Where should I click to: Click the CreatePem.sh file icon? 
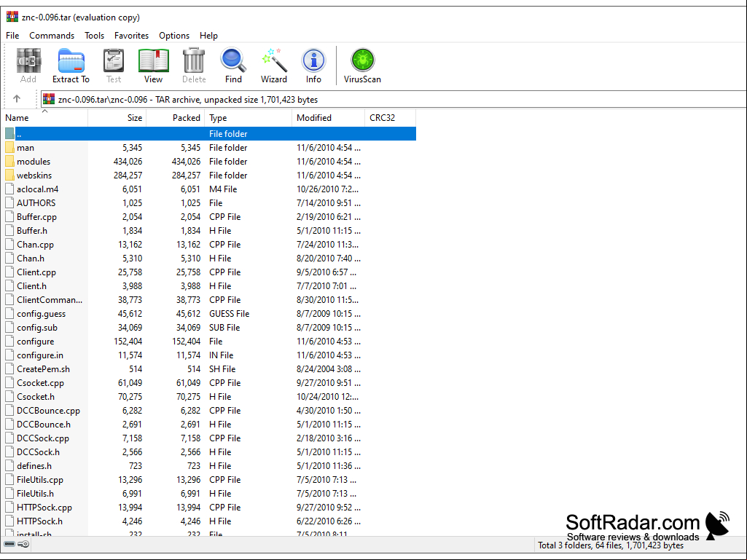tap(9, 369)
